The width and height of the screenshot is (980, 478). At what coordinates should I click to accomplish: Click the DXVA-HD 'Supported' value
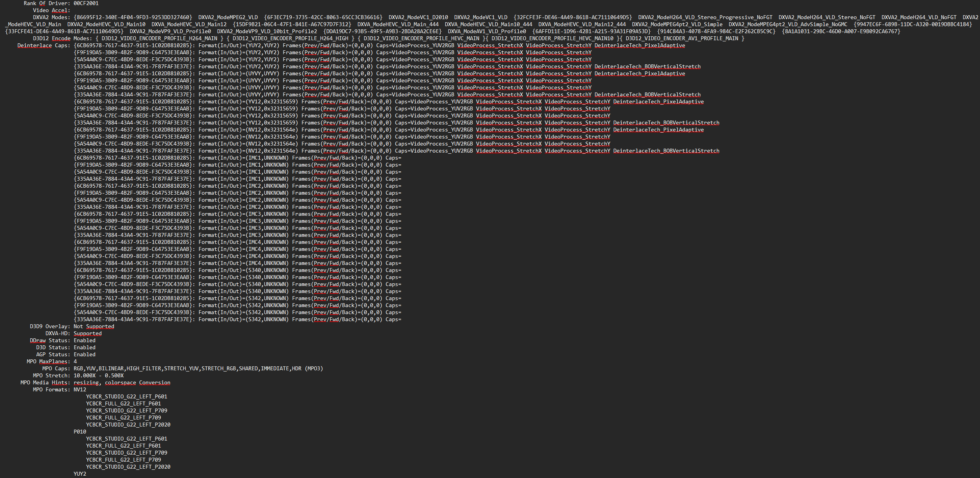coord(87,333)
